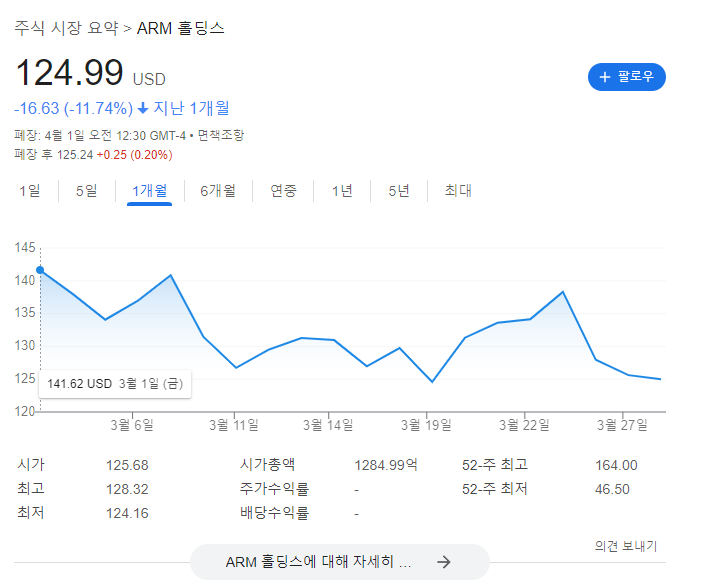Click the 141.62 USD chart tooltip
Viewport: 711px width, 585px height.
click(x=115, y=384)
